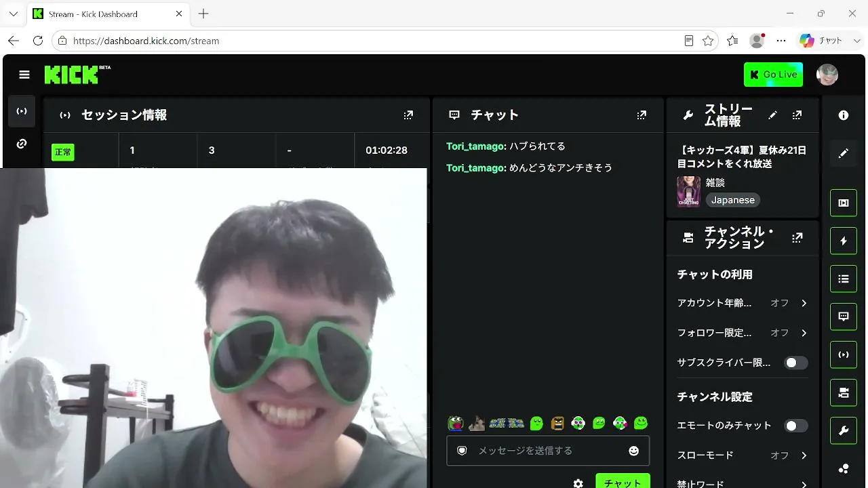Image resolution: width=868 pixels, height=488 pixels.
Task: Expand the slow mode setting
Action: [x=743, y=455]
